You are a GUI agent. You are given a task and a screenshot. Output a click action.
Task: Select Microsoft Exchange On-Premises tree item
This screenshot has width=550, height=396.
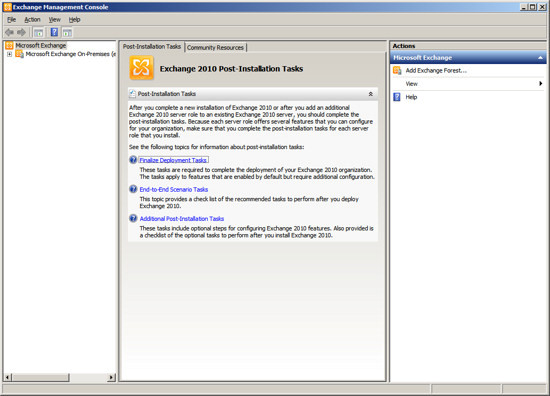click(71, 54)
